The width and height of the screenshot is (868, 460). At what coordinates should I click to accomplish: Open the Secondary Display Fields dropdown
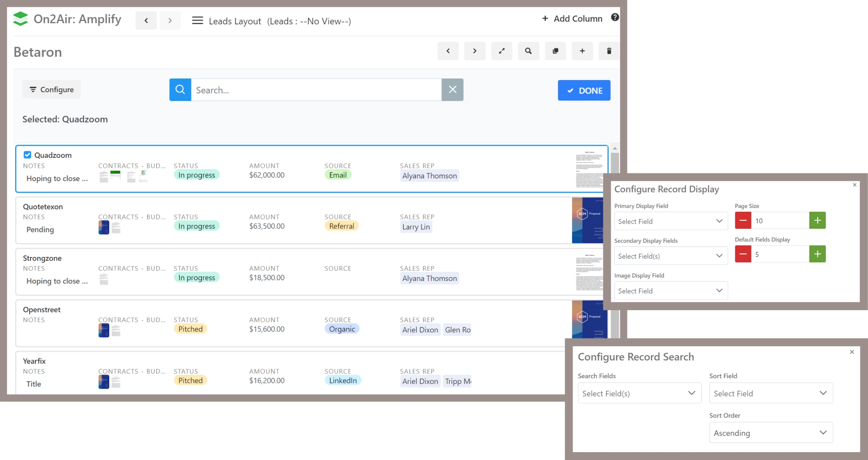[671, 256]
